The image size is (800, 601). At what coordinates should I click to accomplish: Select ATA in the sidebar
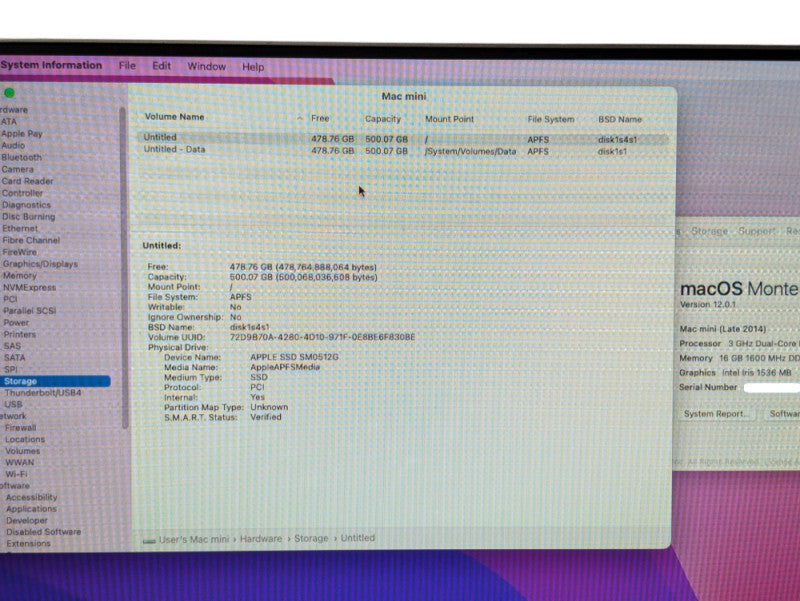pos(9,121)
